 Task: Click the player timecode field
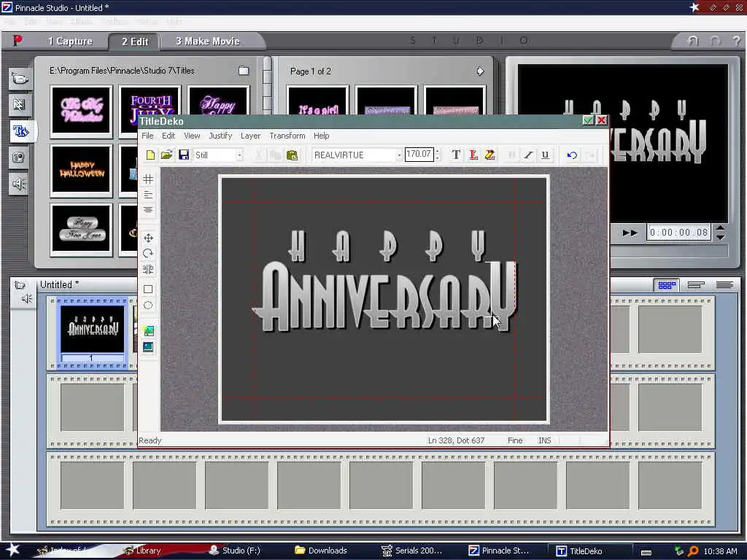[x=678, y=233]
